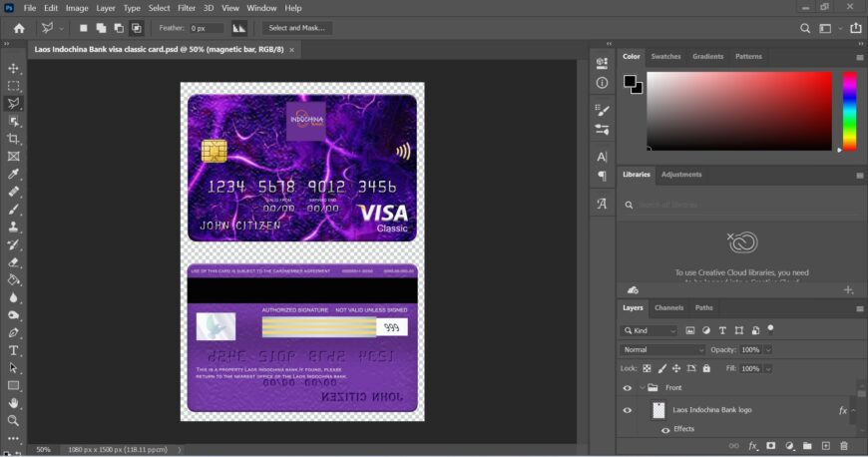The height and width of the screenshot is (457, 868).
Task: Open the Opacity dropdown arrow
Action: point(768,350)
